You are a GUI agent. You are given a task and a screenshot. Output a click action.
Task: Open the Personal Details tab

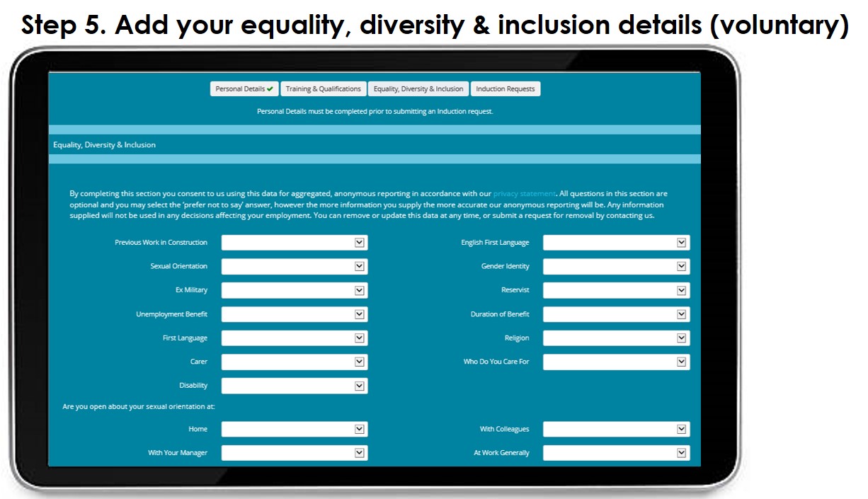tap(244, 89)
